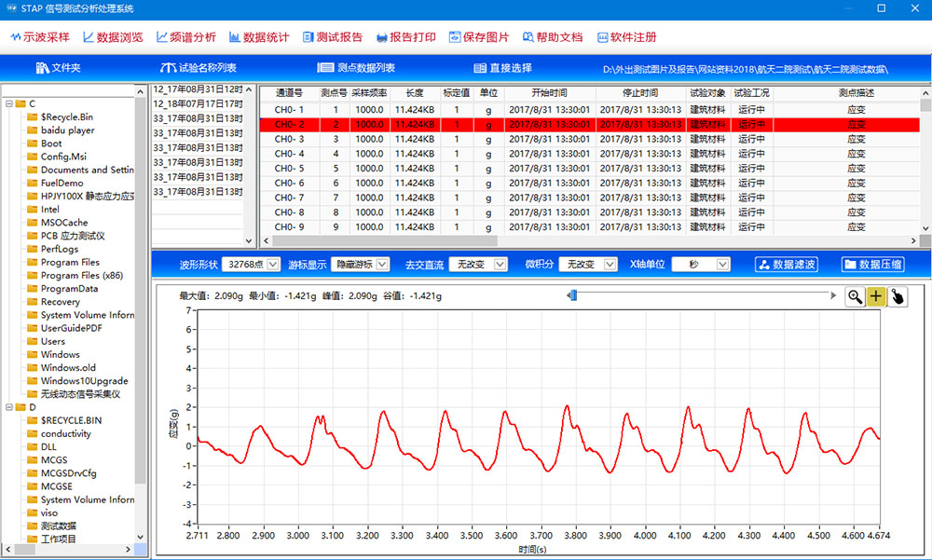Click 报告打印 print report

[x=406, y=37]
